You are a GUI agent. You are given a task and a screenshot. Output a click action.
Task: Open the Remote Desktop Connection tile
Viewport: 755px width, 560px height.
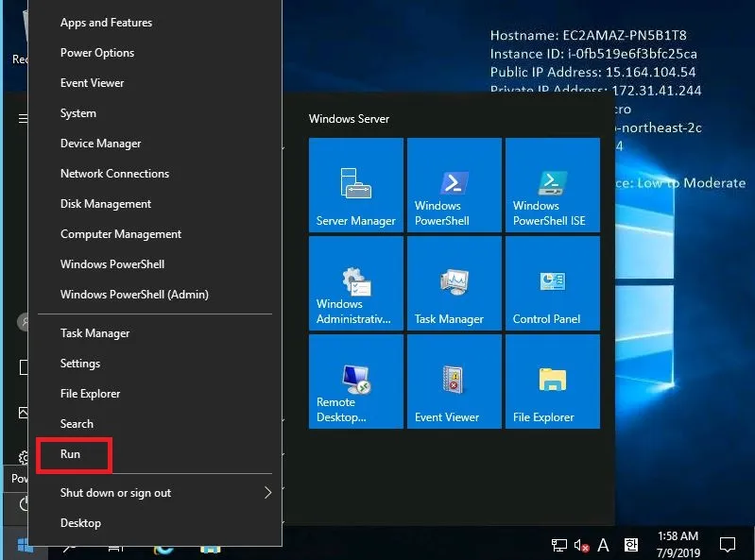point(356,382)
